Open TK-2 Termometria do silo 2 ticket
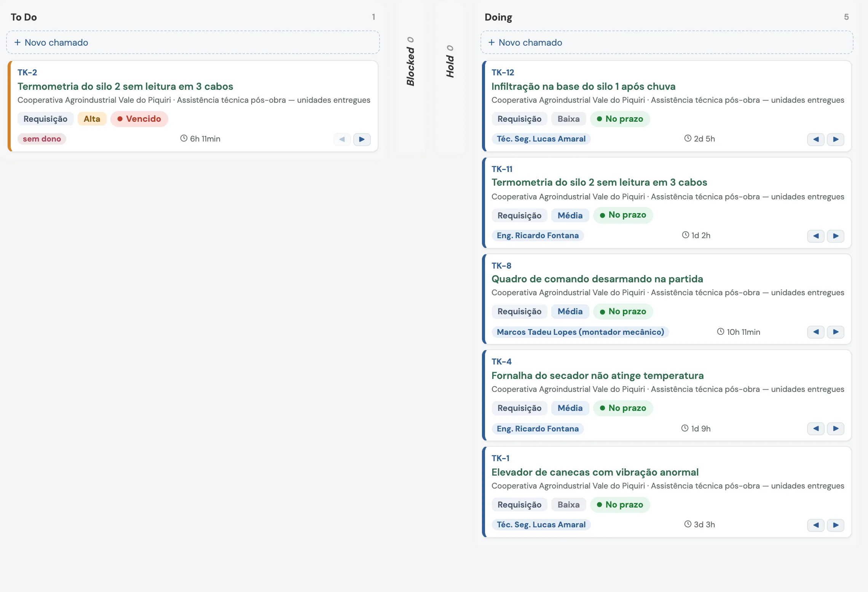The height and width of the screenshot is (592, 868). tap(125, 86)
